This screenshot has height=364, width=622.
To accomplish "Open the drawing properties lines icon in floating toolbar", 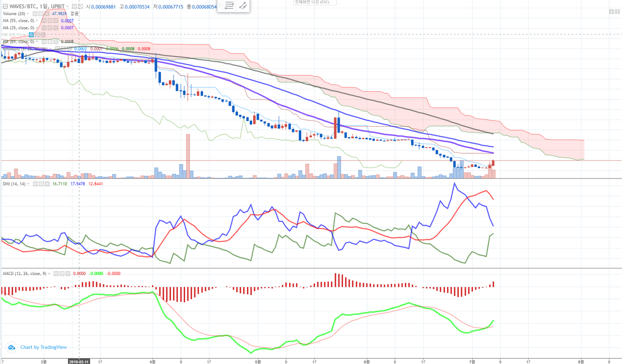I will coord(230,6).
